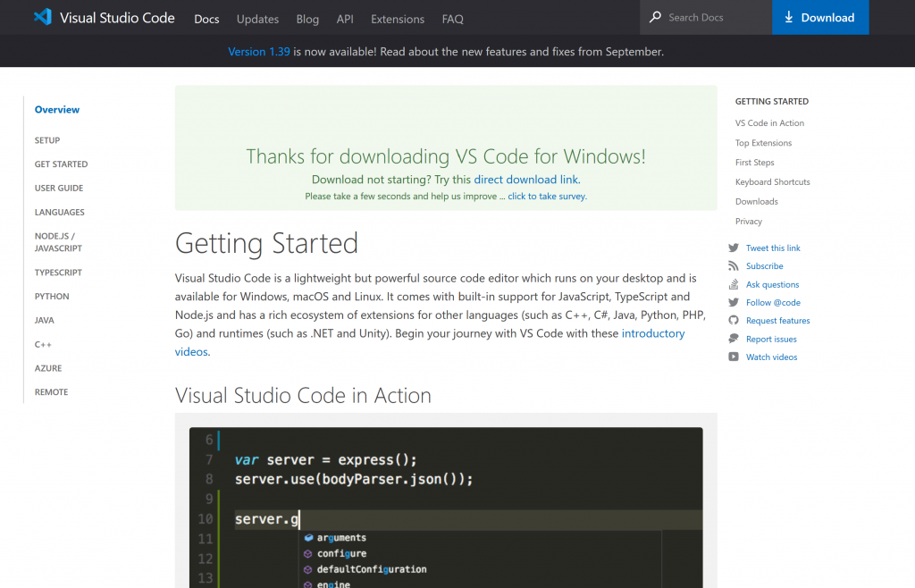Open the Docs tab in the top navigation
Viewport: 915px width, 588px height.
[x=206, y=20]
